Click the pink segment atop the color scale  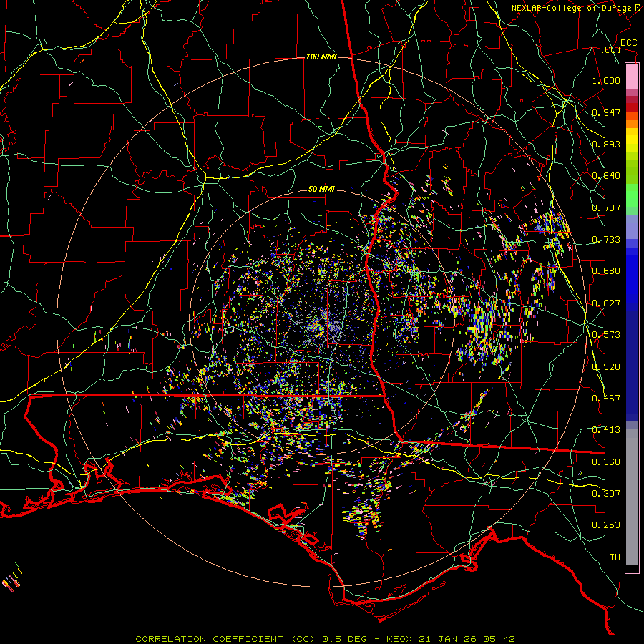pyautogui.click(x=632, y=76)
